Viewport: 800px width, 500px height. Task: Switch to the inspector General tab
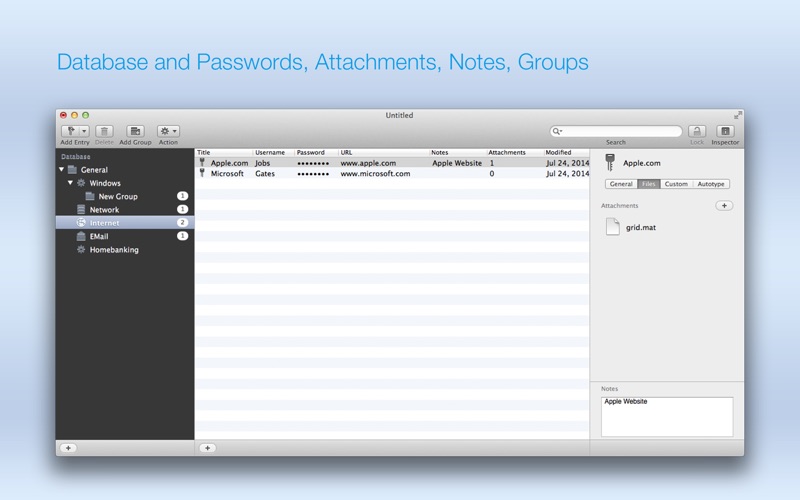click(621, 184)
